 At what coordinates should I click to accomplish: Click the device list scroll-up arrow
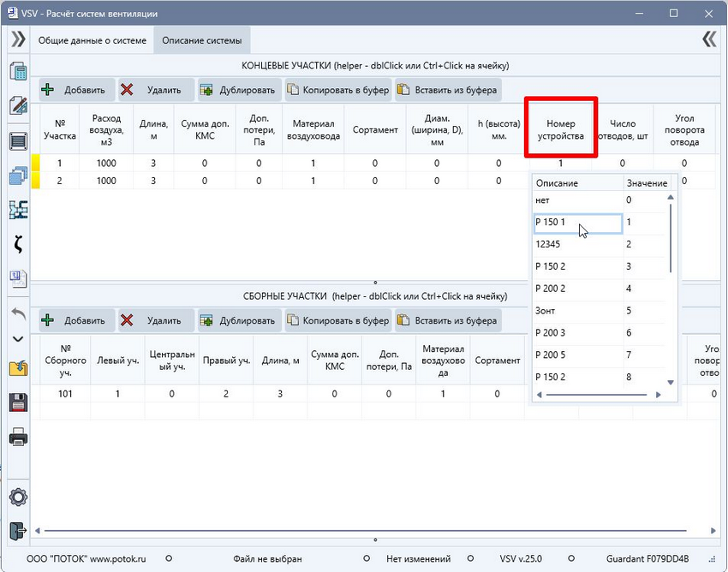671,197
